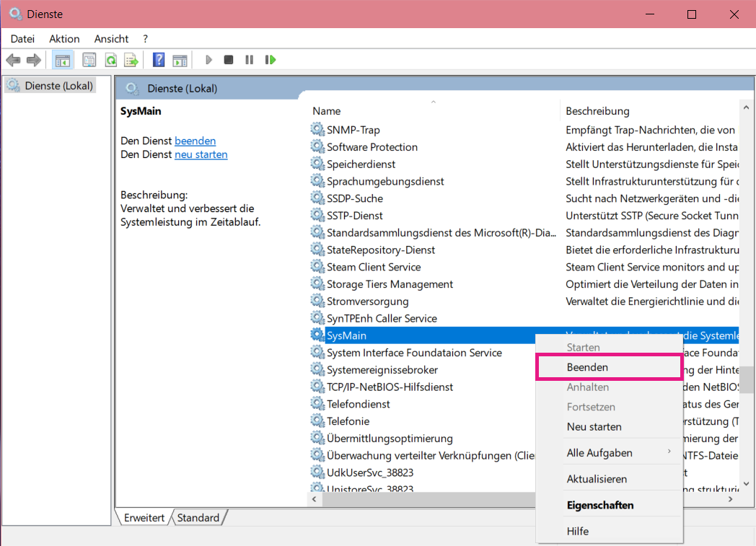The height and width of the screenshot is (546, 756).
Task: Select Dienste (Lokal) in the tree pane
Action: [x=50, y=86]
